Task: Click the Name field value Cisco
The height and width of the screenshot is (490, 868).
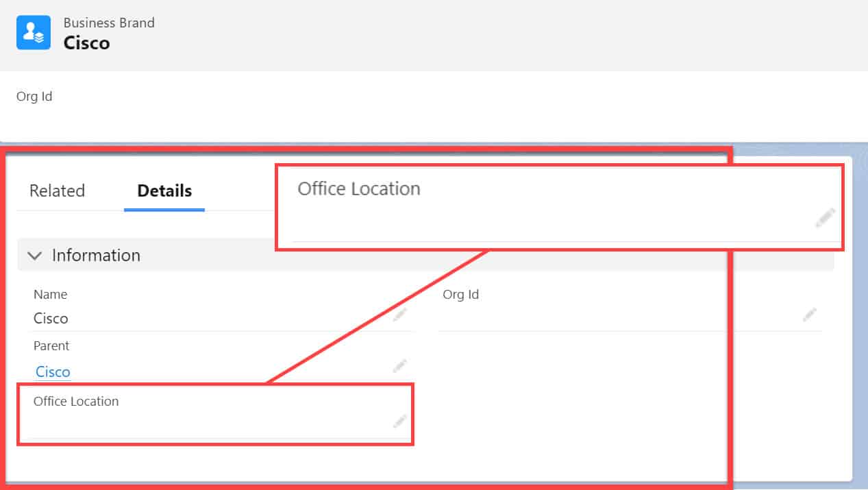Action: [50, 318]
